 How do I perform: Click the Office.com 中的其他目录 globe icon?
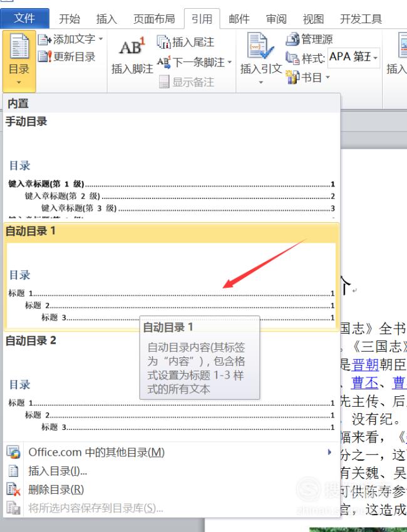[x=14, y=453]
